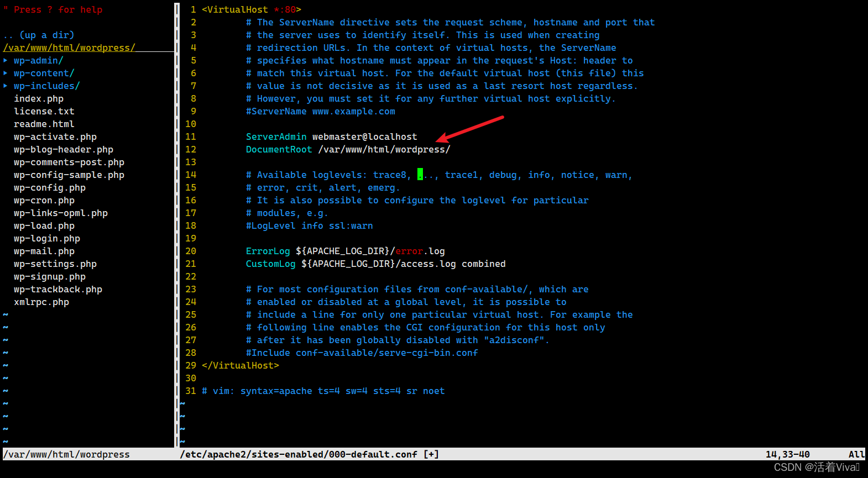Image resolution: width=868 pixels, height=478 pixels.
Task: Place cursor on '#ServerName www.example.com' line
Action: 321,111
